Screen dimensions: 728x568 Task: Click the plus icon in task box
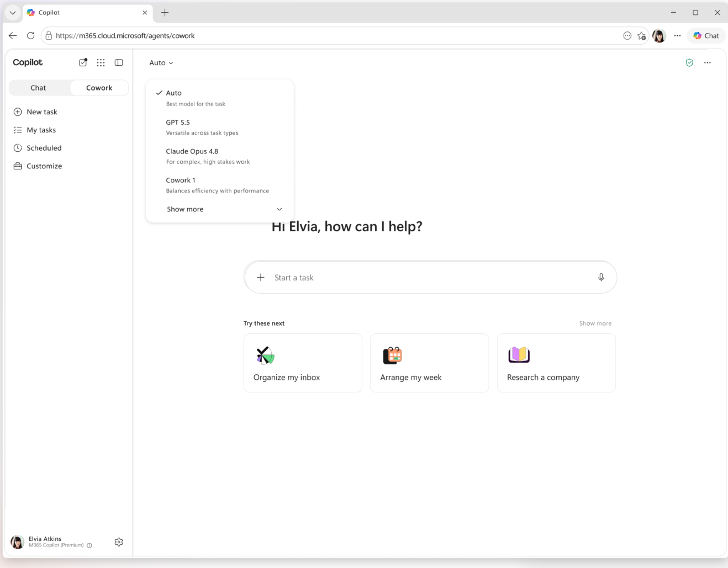[x=261, y=277]
